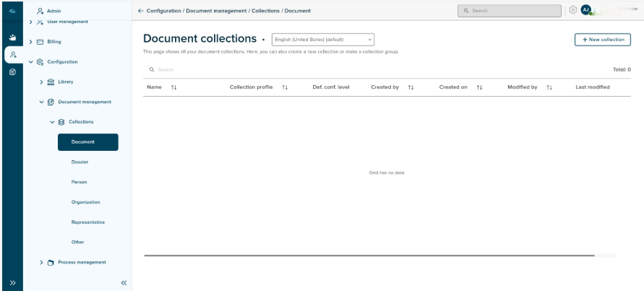Collapse the navigation panel with double-left chevron
Viewport: 644px width, 291px height.
click(x=124, y=283)
